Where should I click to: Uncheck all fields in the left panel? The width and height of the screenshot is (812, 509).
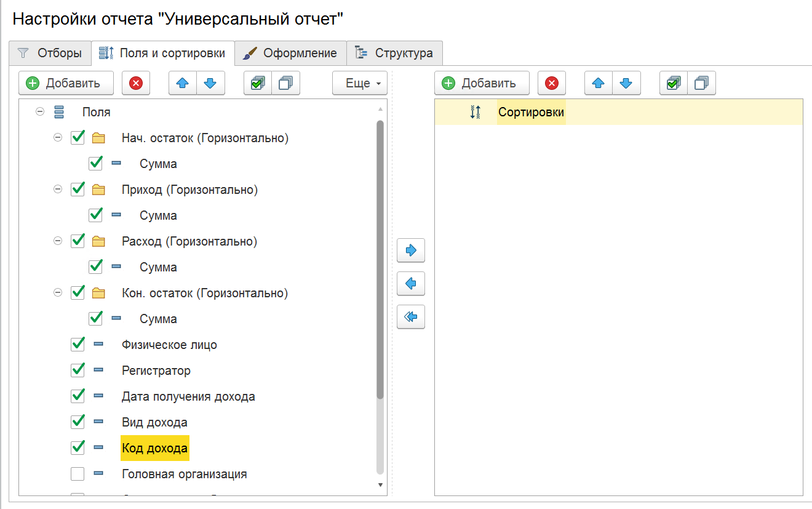point(285,83)
